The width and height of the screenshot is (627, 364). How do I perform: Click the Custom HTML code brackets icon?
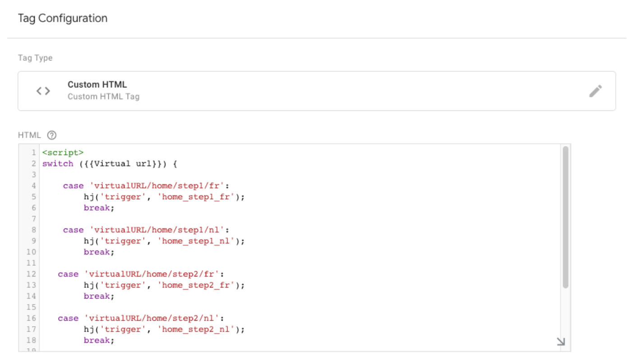click(43, 91)
